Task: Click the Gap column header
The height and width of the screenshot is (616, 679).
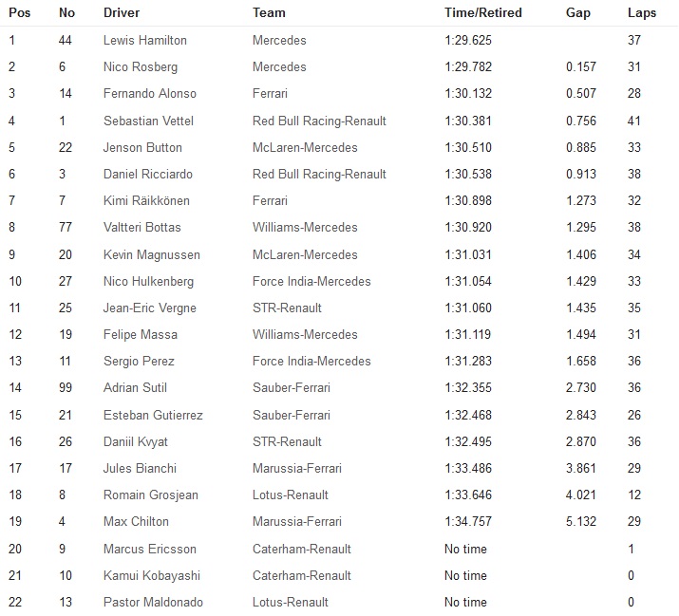Action: (x=578, y=13)
